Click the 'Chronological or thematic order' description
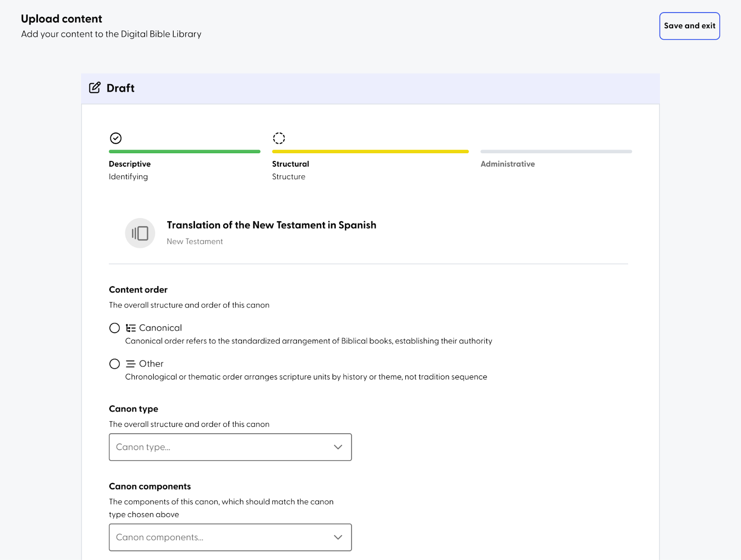Image resolution: width=741 pixels, height=560 pixels. (x=306, y=377)
